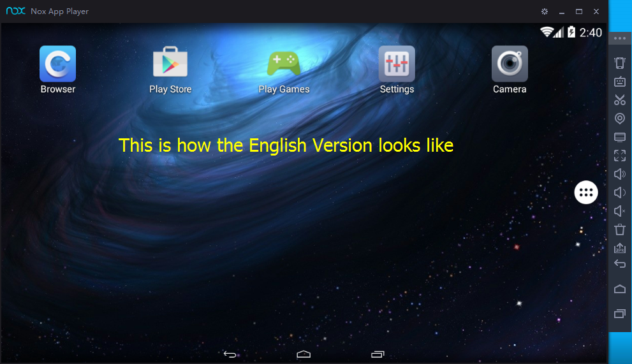632x364 pixels.
Task: Tap Android back button in navigation bar
Action: tap(230, 354)
